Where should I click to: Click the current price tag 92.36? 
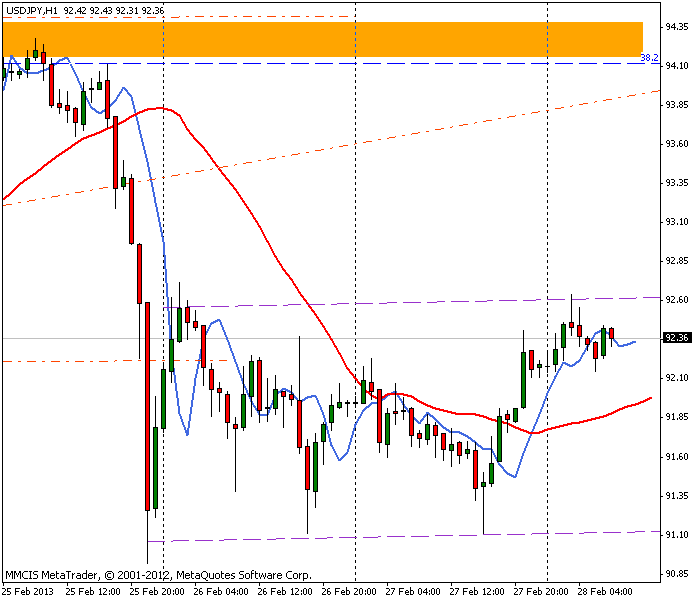tap(676, 338)
